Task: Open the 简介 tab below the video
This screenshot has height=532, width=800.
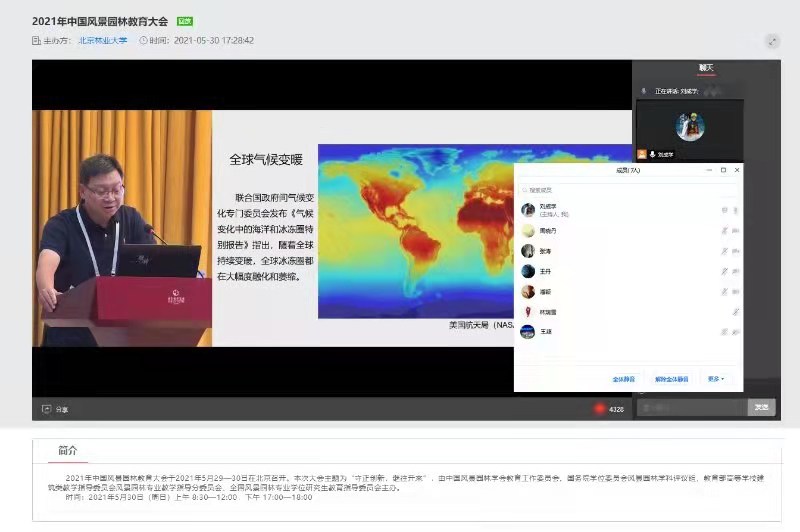Action: (67, 450)
